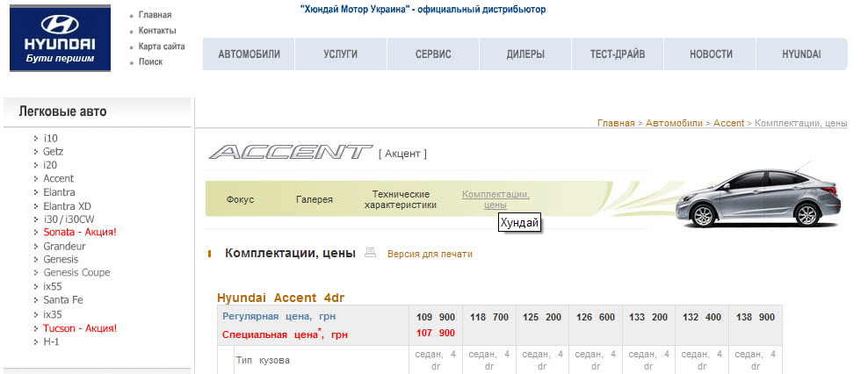Open the Sonata - Акция! promotion link

(80, 233)
